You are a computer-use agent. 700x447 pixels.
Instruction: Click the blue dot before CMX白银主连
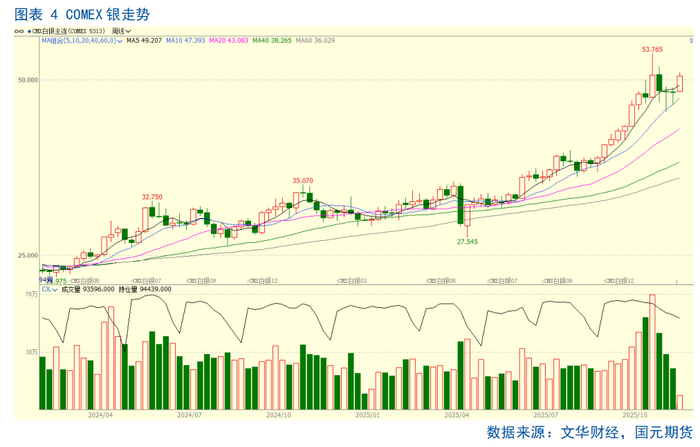29,31
